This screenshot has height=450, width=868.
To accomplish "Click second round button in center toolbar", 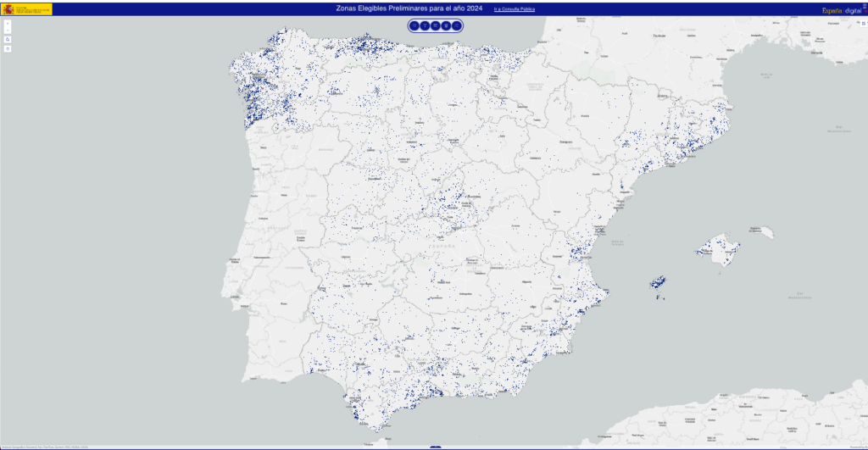I will tap(425, 25).
